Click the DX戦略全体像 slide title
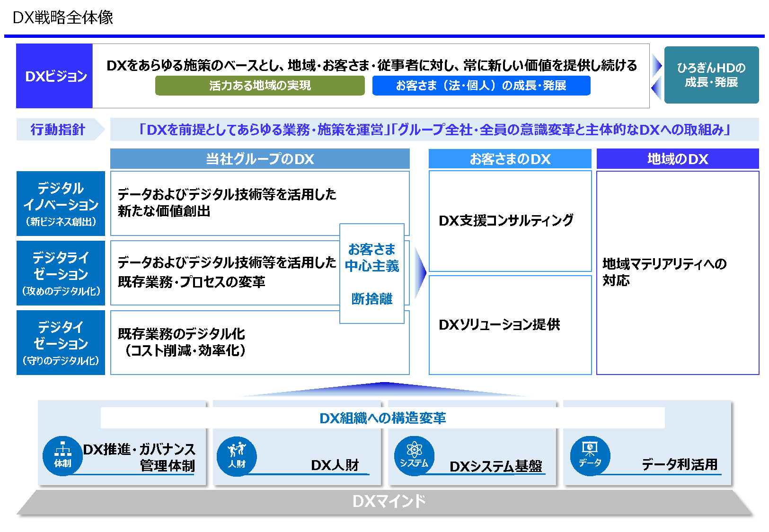 click(x=63, y=17)
